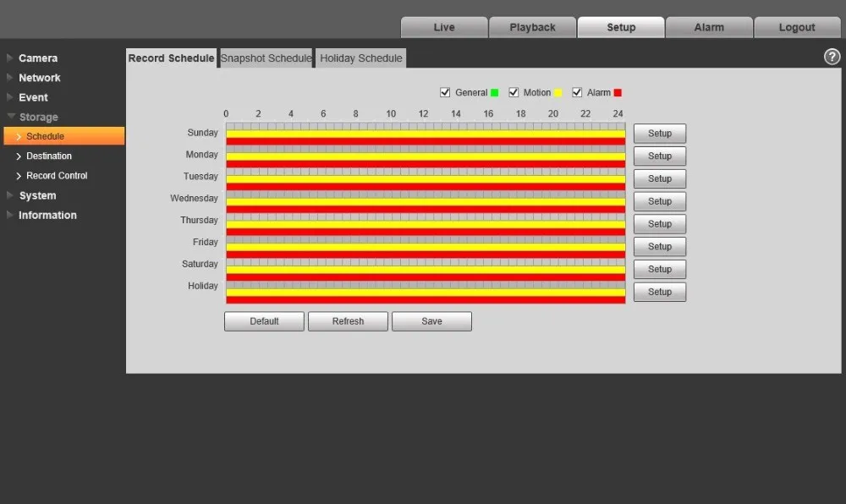Open Setup for Friday row

(659, 246)
